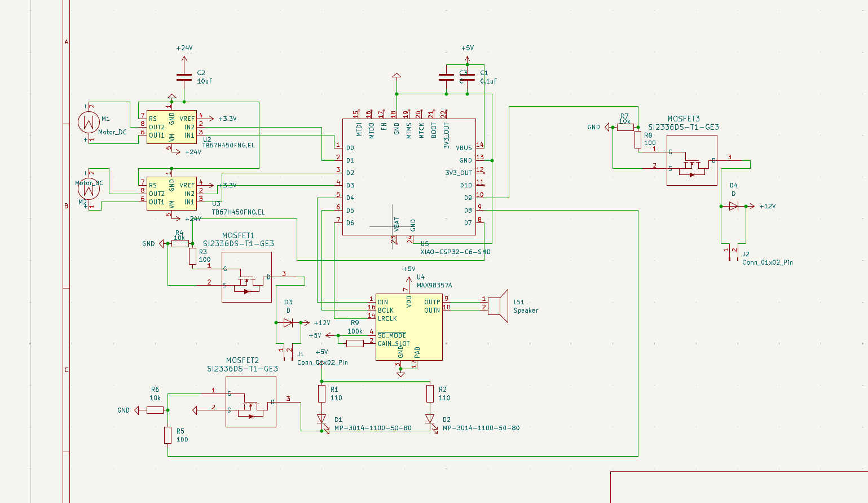This screenshot has width=868, height=503.
Task: Select the D3 diode symbol
Action: (288, 323)
